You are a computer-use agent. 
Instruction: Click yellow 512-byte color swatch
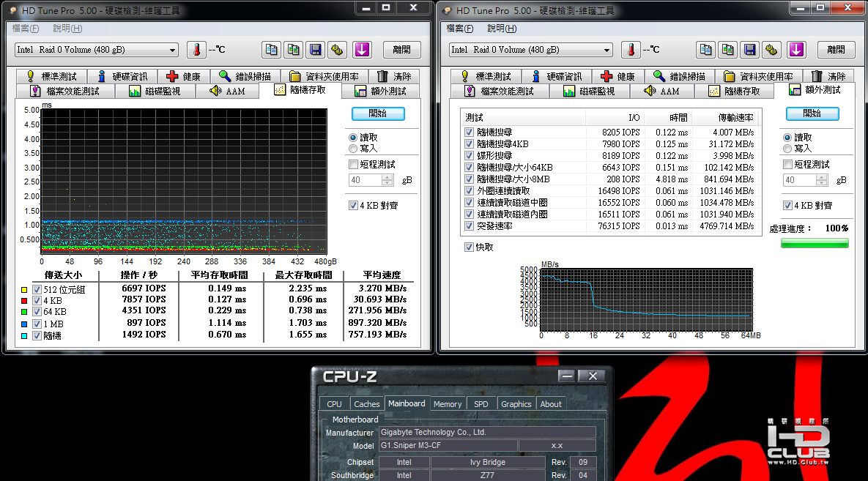click(23, 289)
